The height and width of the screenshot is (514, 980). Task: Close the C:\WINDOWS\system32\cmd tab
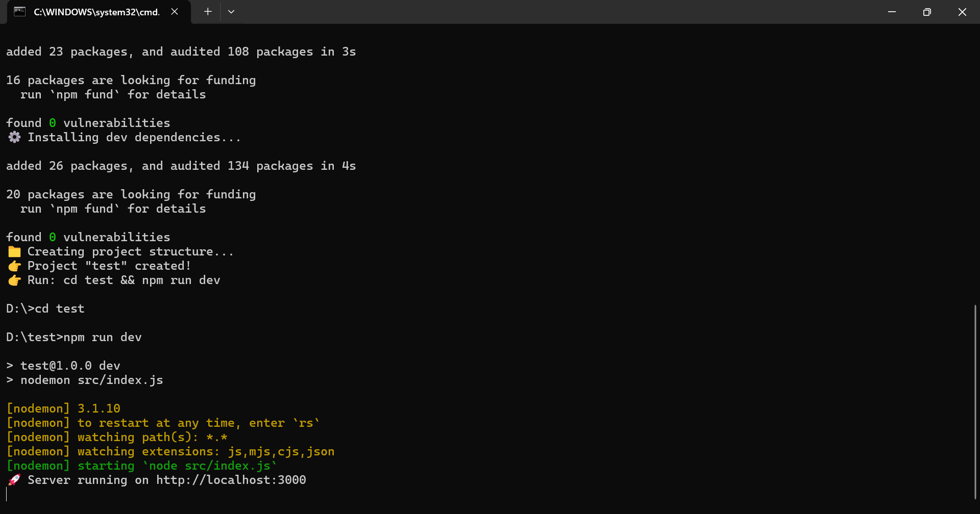pyautogui.click(x=175, y=12)
